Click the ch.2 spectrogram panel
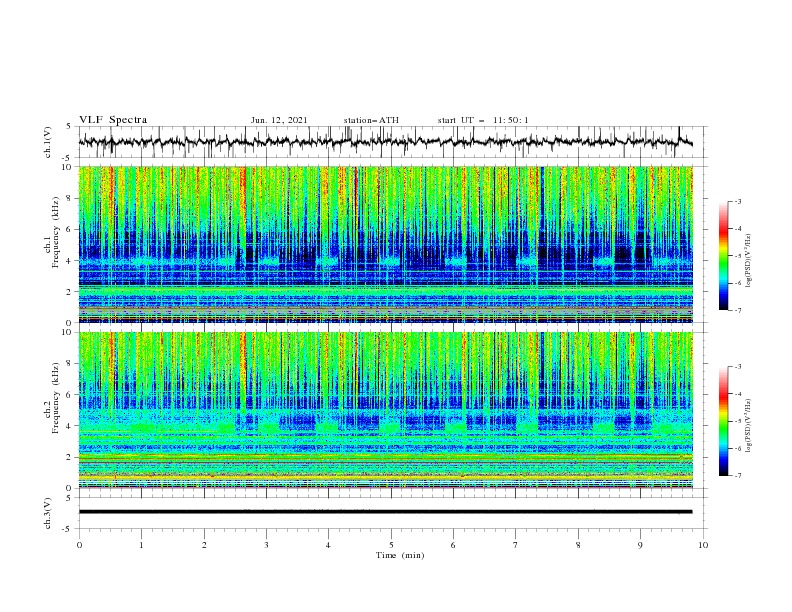Screen dimensions: 792x612 coord(385,410)
